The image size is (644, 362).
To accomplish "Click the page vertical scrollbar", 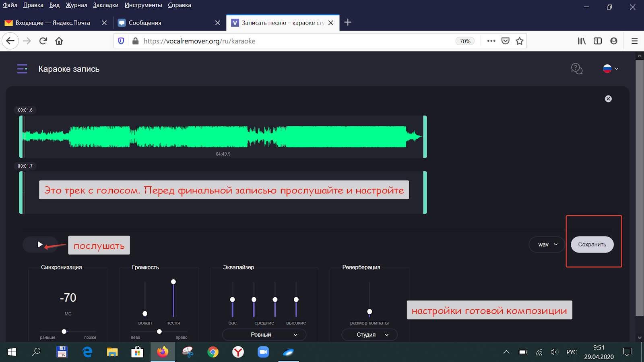I will tap(640, 188).
